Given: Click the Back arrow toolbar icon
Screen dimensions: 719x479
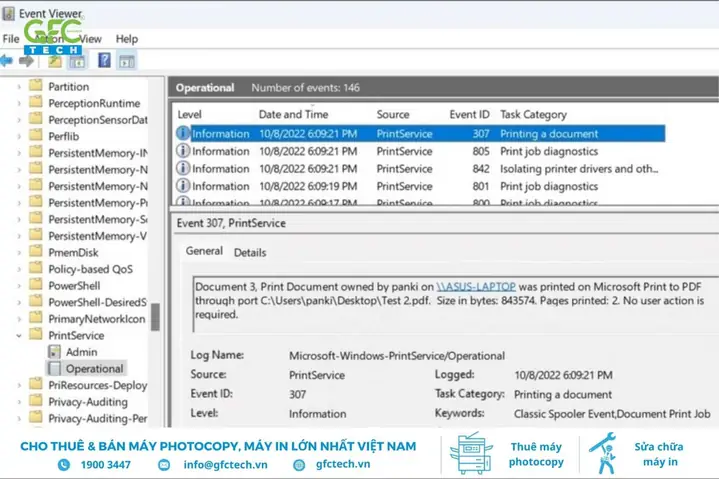Looking at the screenshot, I should 6,61.
